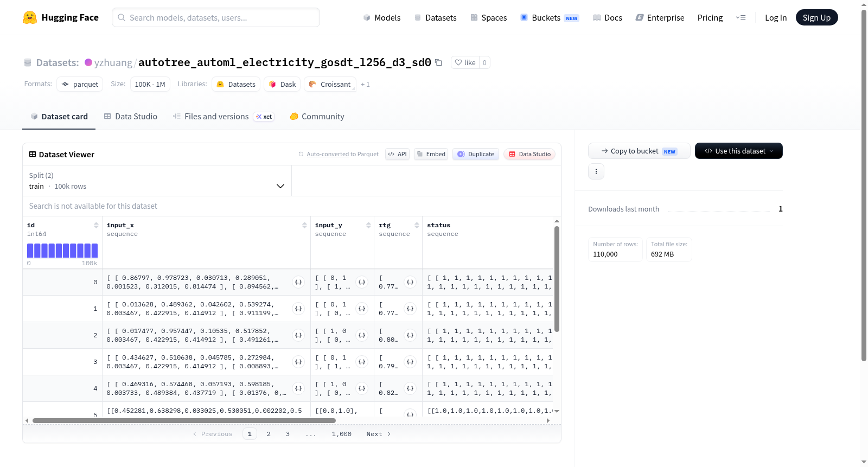The height and width of the screenshot is (467, 868).
Task: Expand the rtg cell in row 4
Action: click(x=410, y=388)
